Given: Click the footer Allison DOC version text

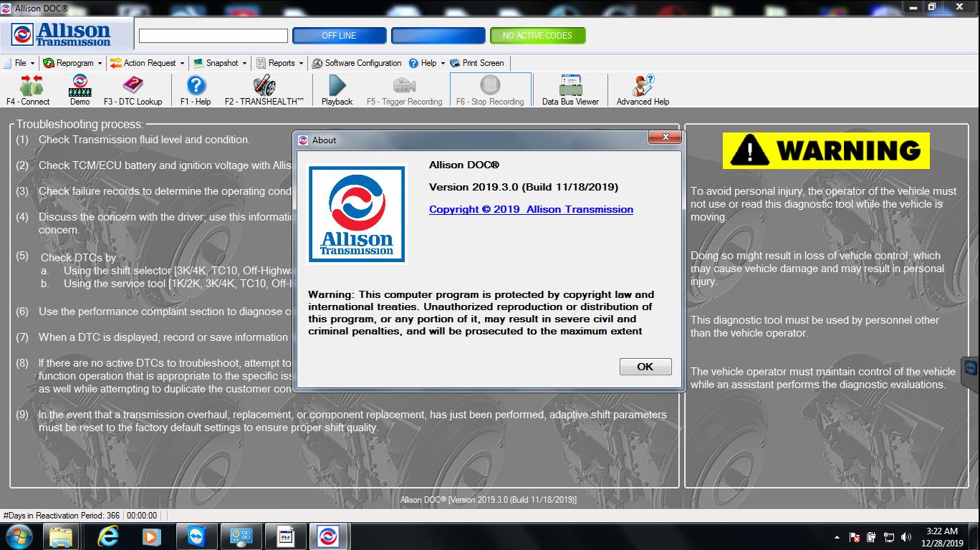Looking at the screenshot, I should click(489, 500).
